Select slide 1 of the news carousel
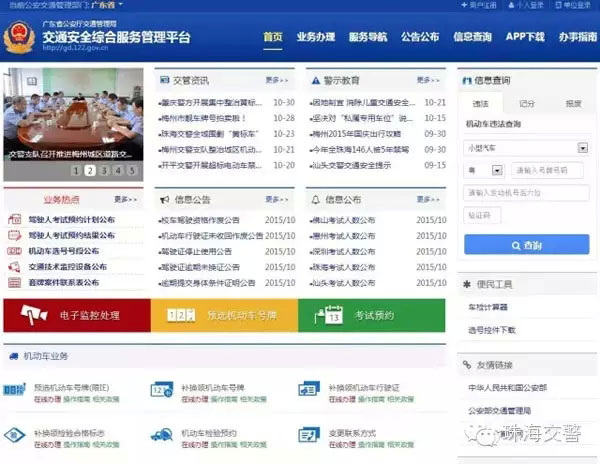Screen dimensions: 600x464 pyautogui.click(x=76, y=170)
